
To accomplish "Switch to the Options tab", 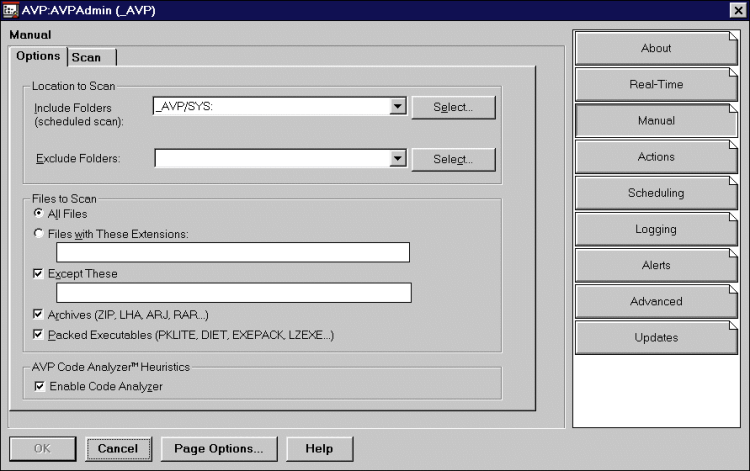I will click(x=38, y=56).
